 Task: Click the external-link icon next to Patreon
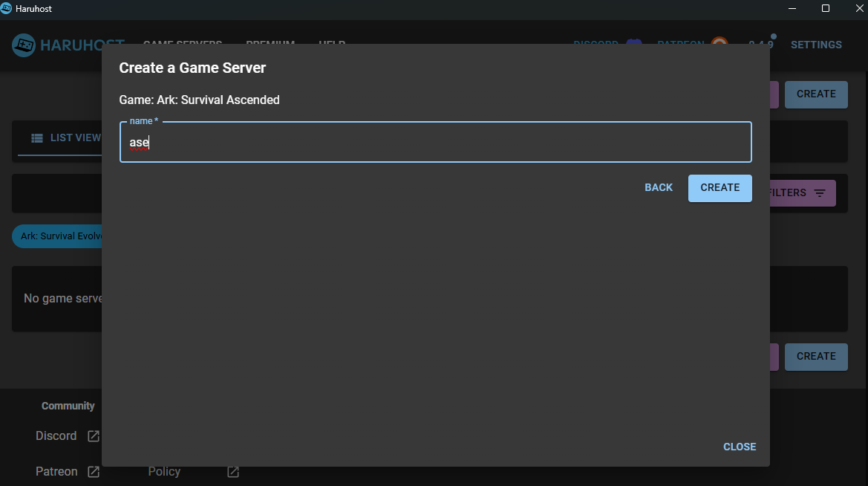coord(94,472)
